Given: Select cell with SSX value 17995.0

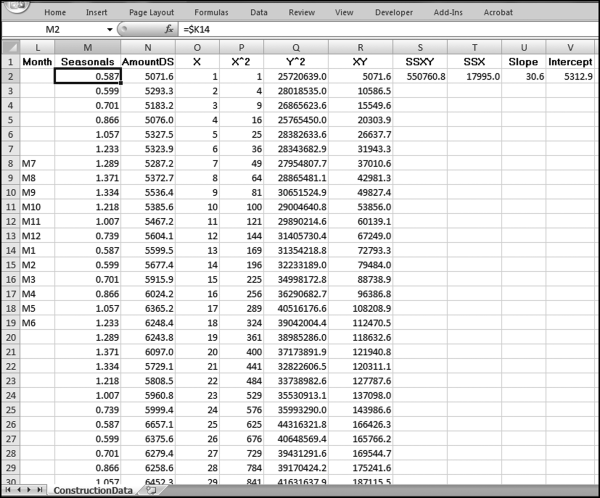Looking at the screenshot, I should click(474, 77).
